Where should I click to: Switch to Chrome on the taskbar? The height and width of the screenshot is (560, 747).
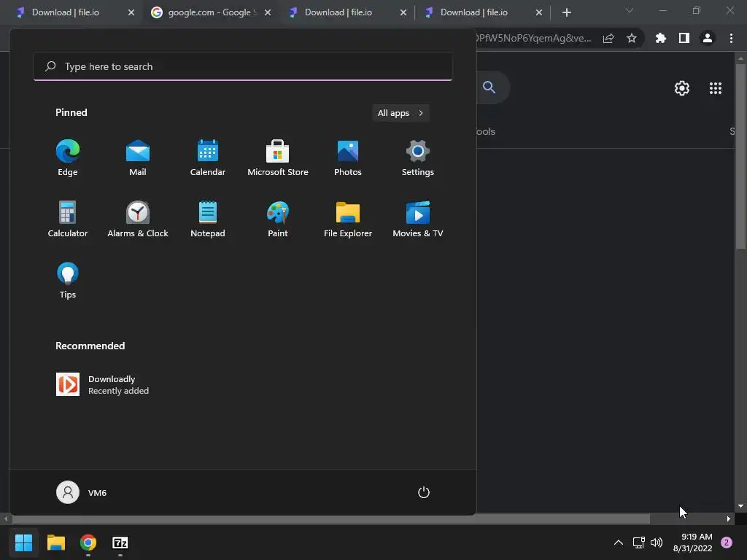point(88,542)
